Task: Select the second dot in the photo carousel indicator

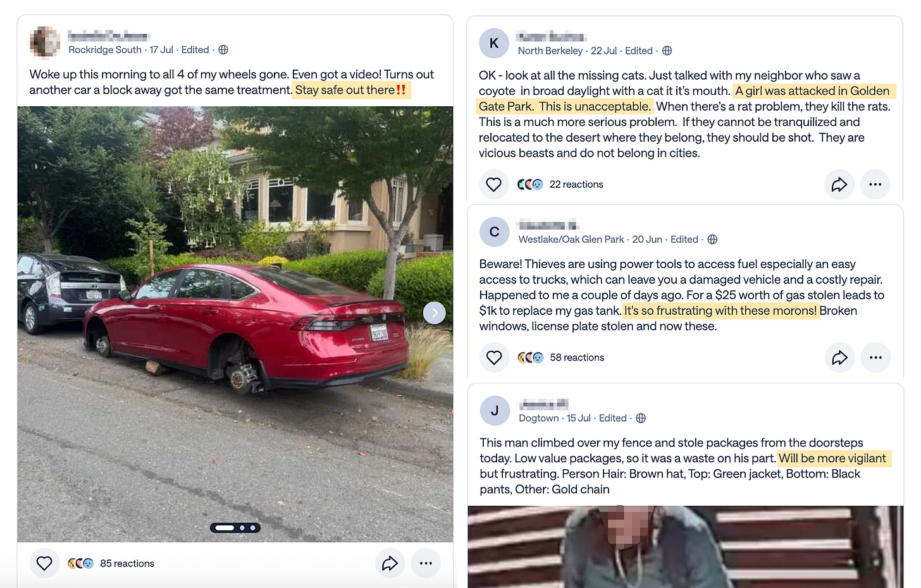Action: click(x=242, y=528)
